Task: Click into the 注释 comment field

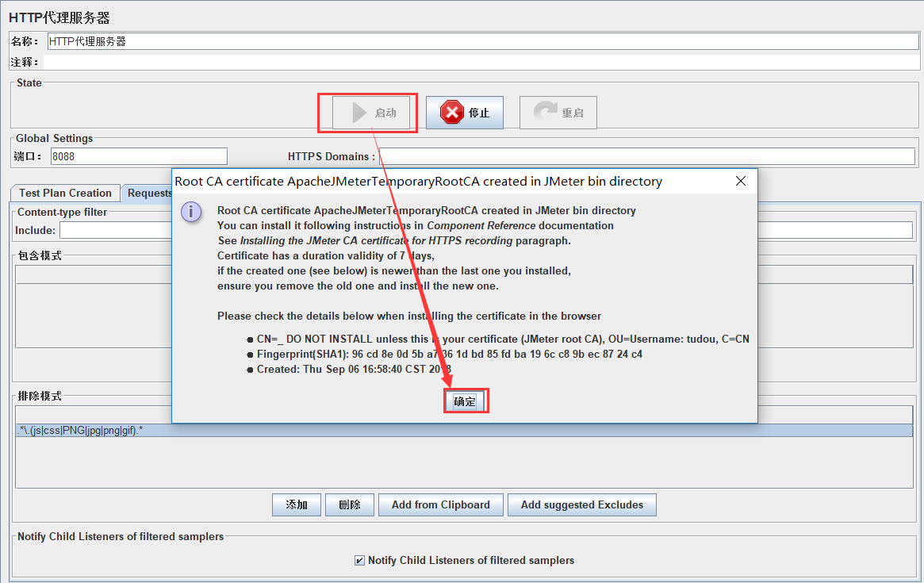Action: (481, 62)
